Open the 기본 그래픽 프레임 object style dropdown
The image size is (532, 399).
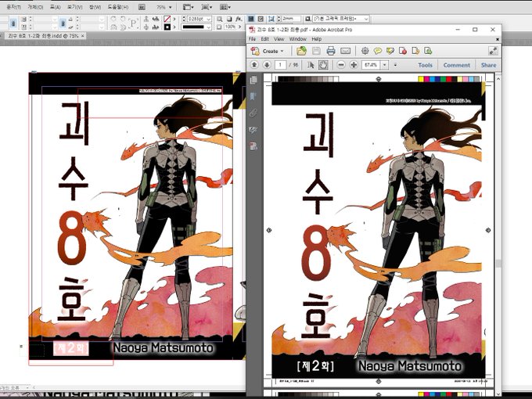(365, 19)
